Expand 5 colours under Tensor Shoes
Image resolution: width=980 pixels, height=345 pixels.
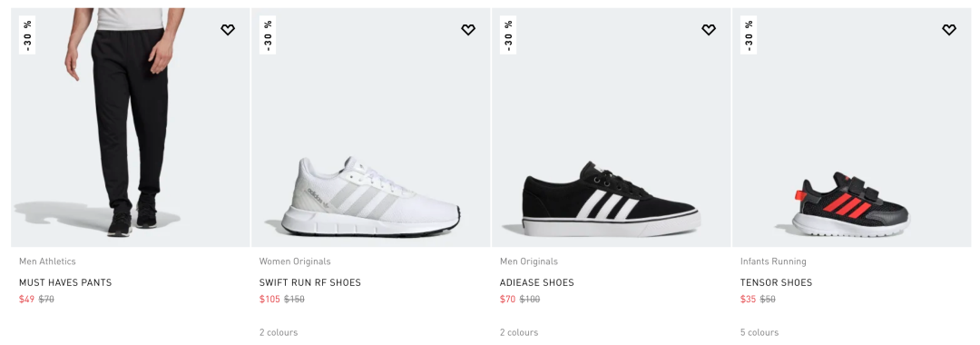click(x=759, y=332)
